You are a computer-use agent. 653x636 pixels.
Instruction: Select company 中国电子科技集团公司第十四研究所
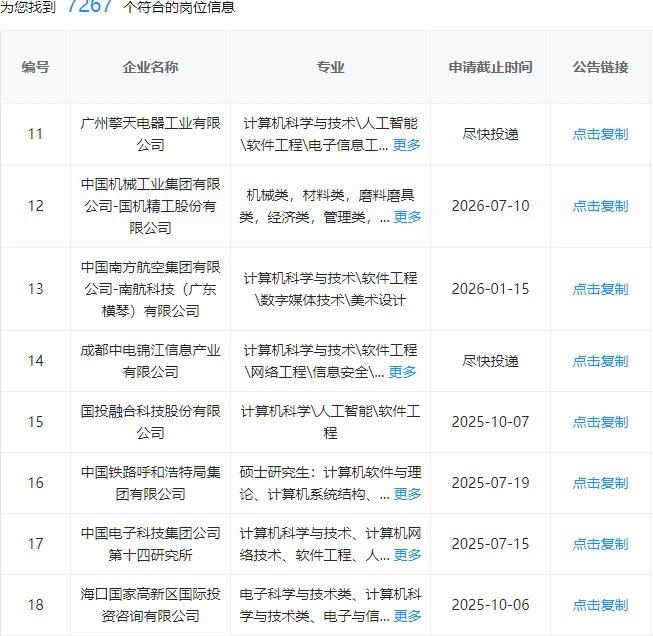[150, 544]
